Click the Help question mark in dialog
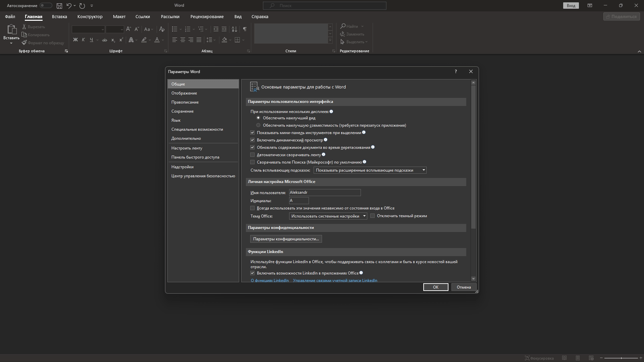Viewport: 644px width, 362px height. pos(455,71)
